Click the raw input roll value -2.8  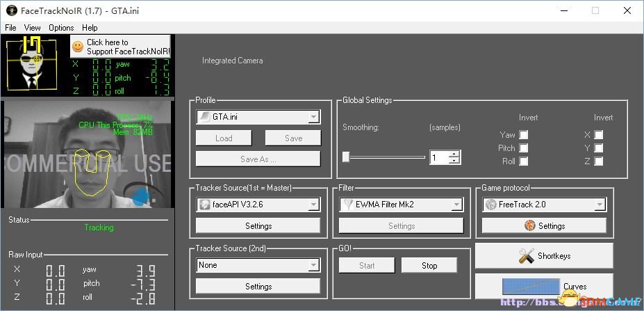pos(143,298)
